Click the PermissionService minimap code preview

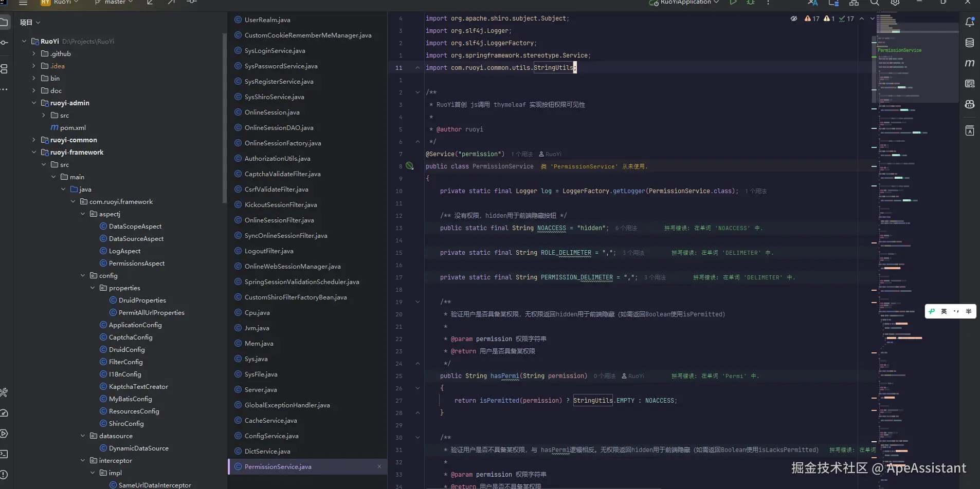tap(899, 50)
